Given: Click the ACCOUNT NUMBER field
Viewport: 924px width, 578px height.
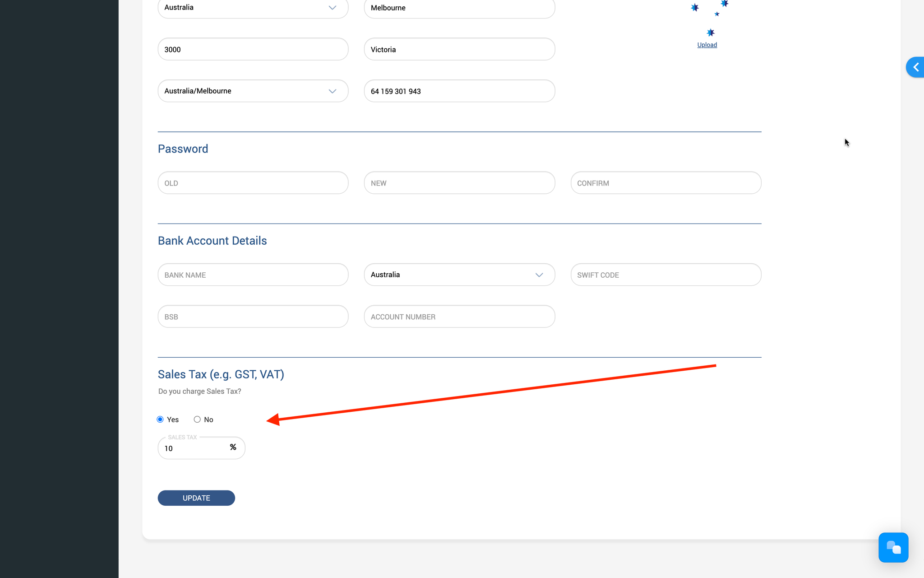Looking at the screenshot, I should coord(459,317).
